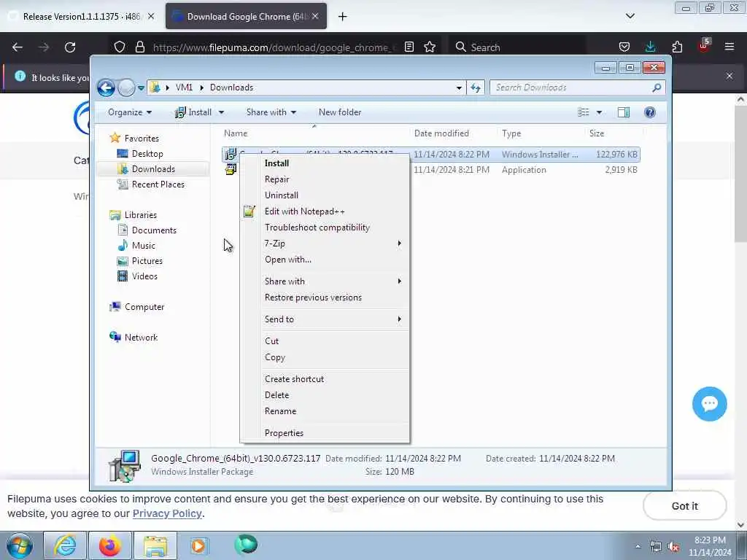Reload the page in Firefox
The height and width of the screenshot is (560, 747).
(x=70, y=47)
